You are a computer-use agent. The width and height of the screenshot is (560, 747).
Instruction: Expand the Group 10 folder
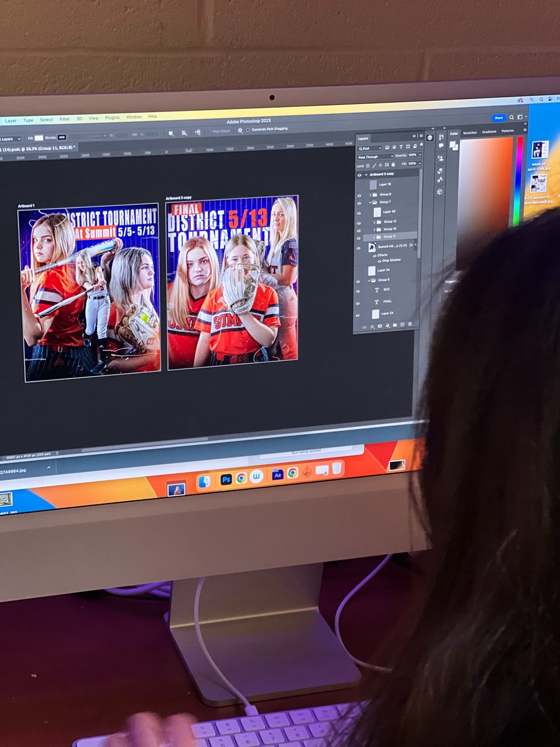(x=375, y=230)
